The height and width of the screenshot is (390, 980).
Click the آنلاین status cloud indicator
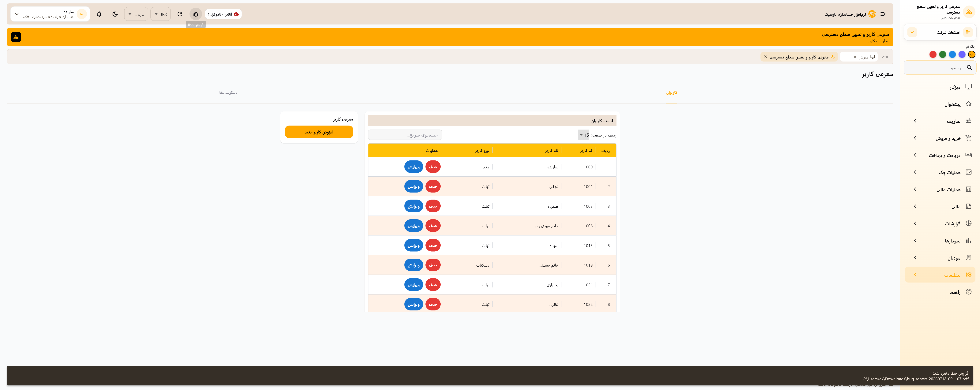[223, 14]
